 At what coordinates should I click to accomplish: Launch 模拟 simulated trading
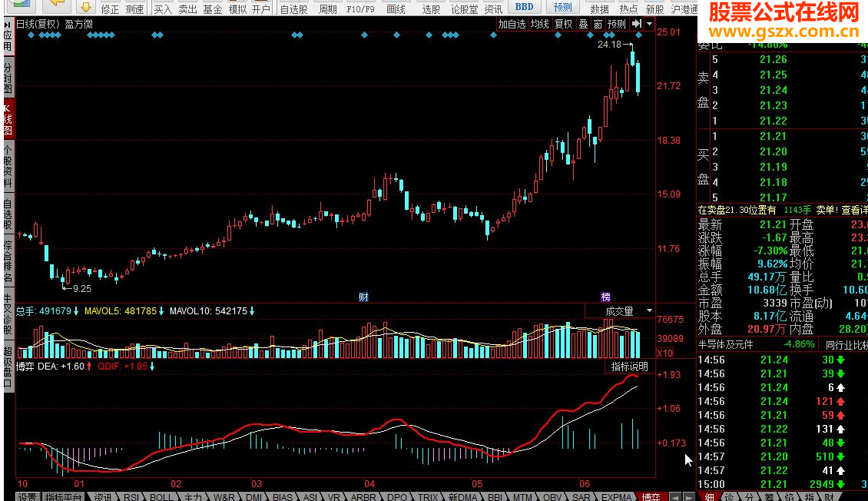click(237, 7)
